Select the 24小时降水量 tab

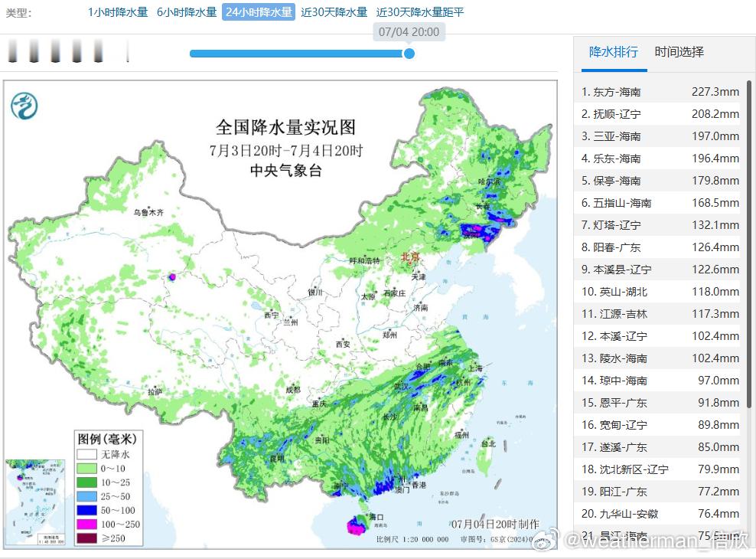(x=259, y=12)
